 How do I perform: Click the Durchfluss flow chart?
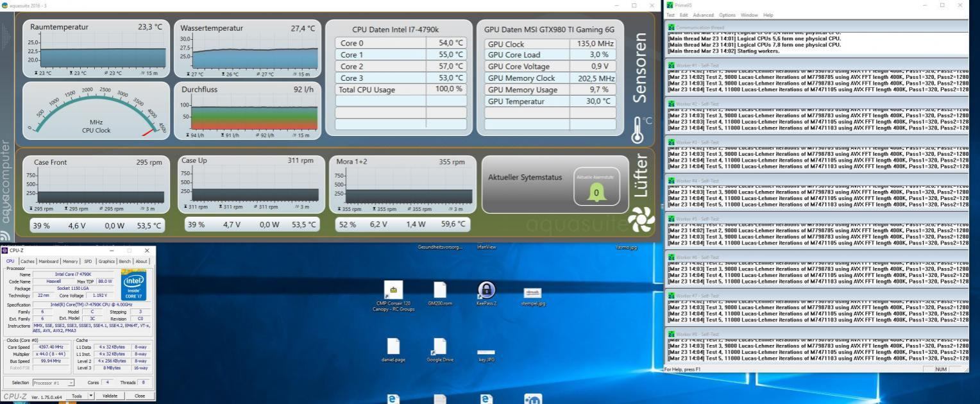tap(248, 111)
